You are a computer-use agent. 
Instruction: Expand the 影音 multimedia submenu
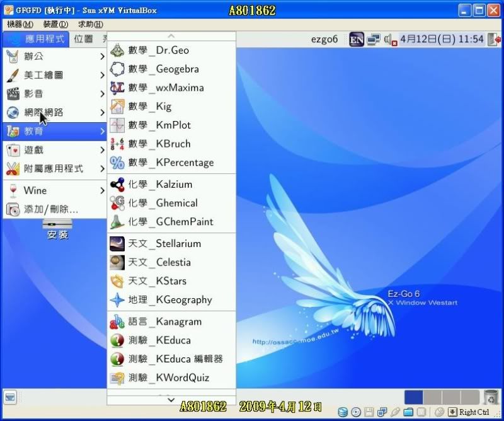[x=55, y=94]
